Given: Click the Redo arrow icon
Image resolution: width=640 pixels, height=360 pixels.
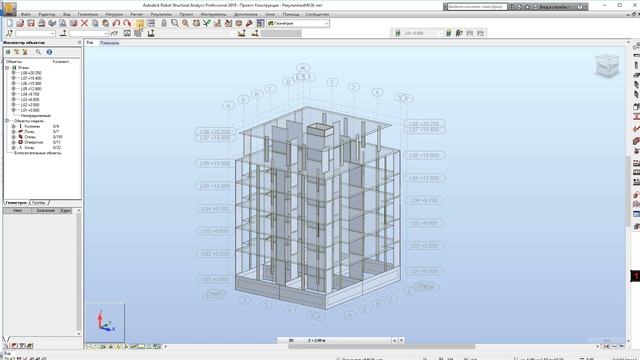Looking at the screenshot, I should pyautogui.click(x=127, y=23).
